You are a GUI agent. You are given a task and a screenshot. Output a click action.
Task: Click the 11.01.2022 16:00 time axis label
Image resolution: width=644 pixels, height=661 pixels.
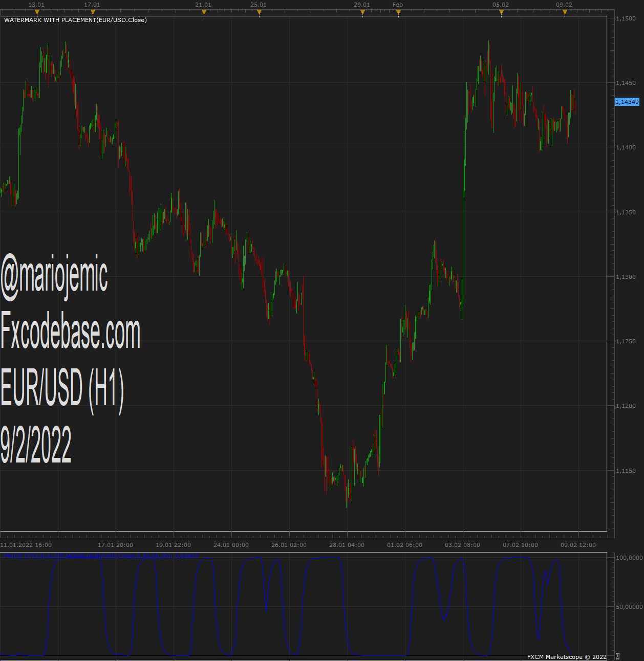point(26,545)
